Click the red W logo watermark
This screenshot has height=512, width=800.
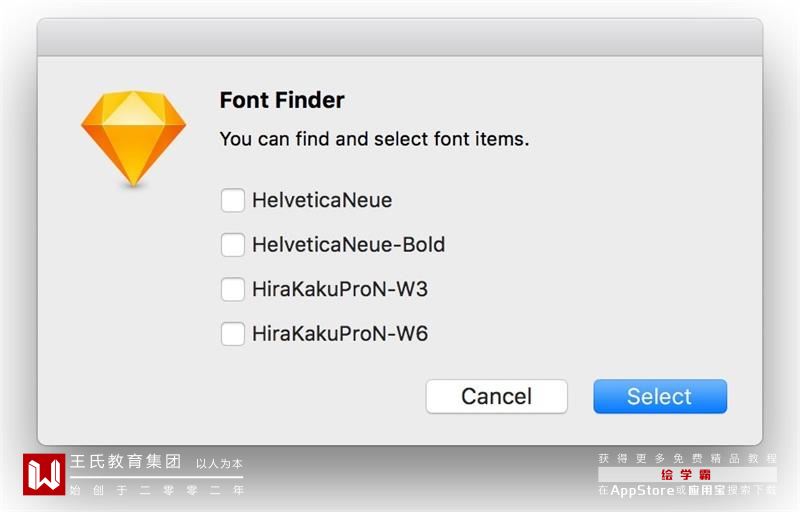click(x=43, y=474)
